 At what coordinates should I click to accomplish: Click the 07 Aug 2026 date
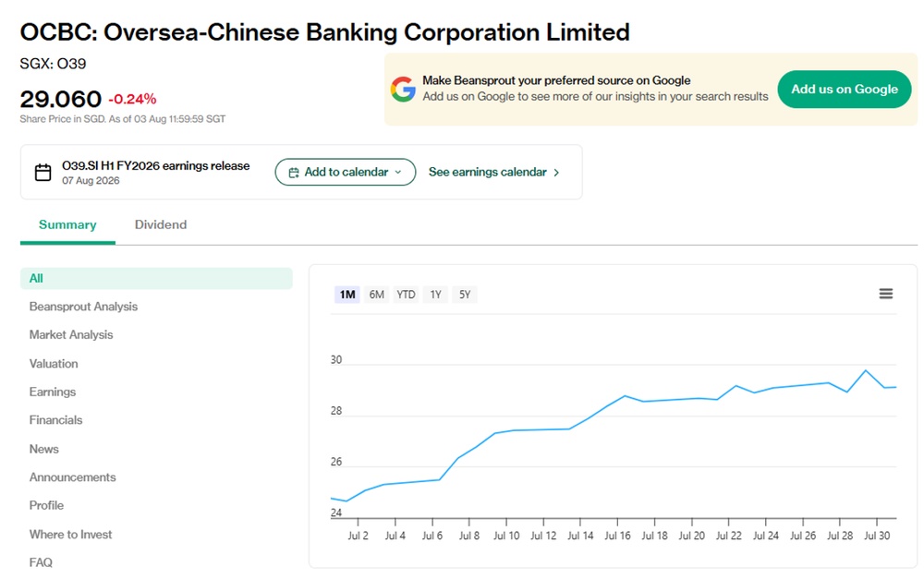point(91,180)
